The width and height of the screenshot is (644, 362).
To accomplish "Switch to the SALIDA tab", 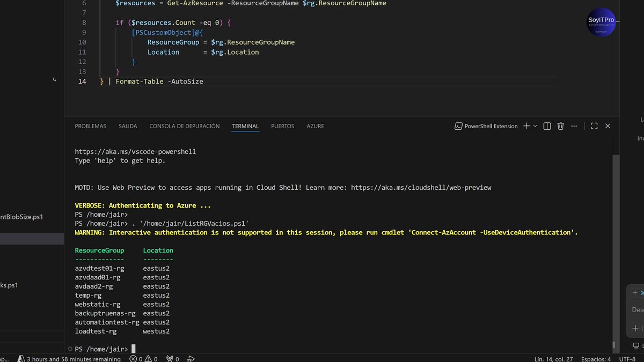I will tap(128, 126).
